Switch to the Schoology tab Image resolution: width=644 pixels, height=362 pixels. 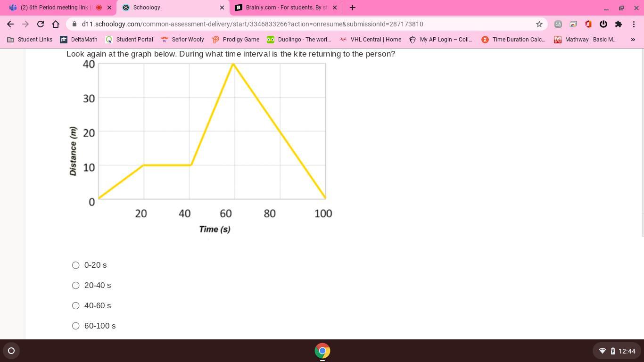tap(173, 8)
